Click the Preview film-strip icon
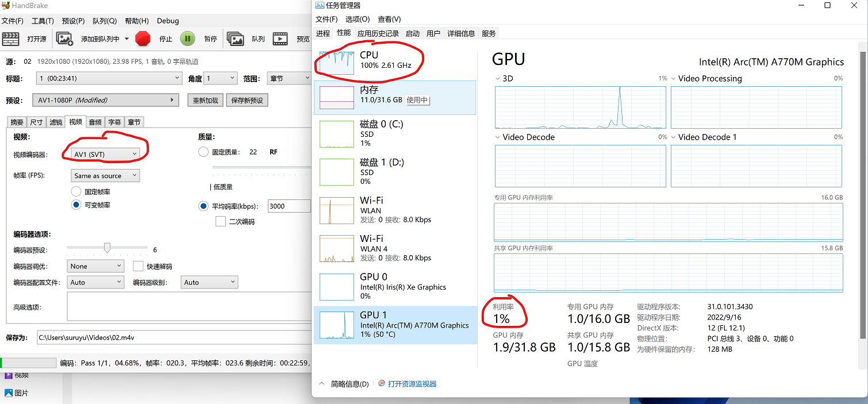 (281, 39)
